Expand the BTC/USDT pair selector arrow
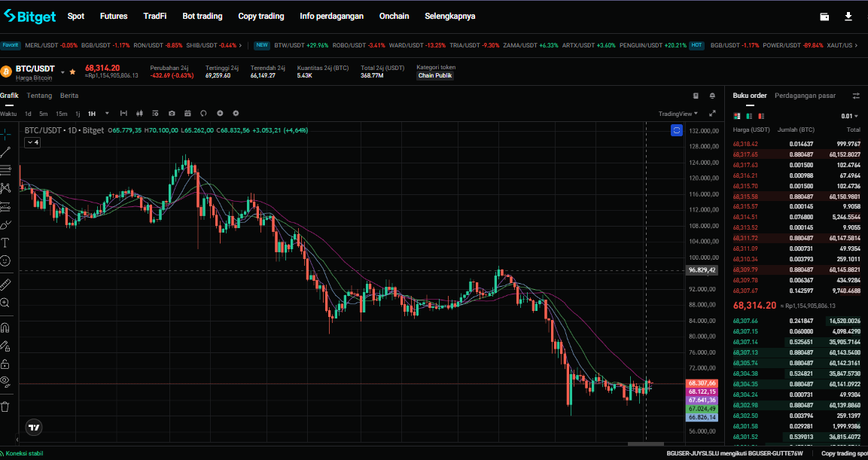 coord(62,72)
